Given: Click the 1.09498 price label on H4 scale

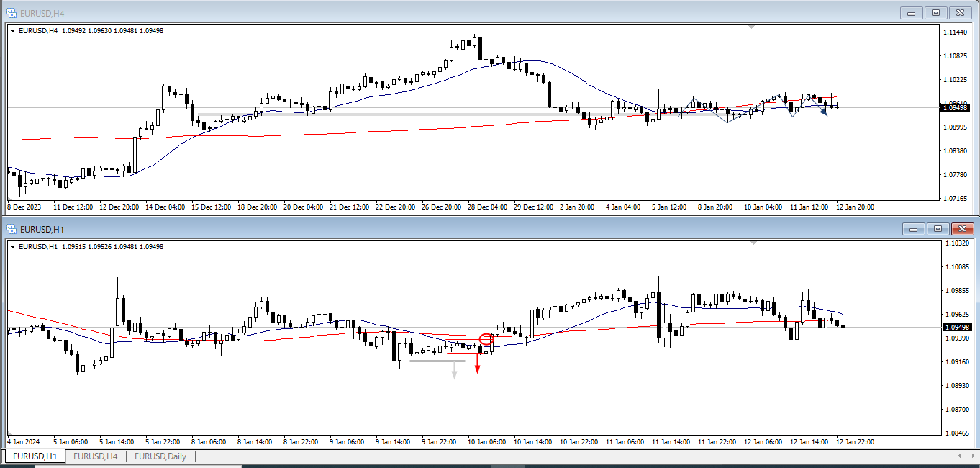Looking at the screenshot, I should [956, 107].
